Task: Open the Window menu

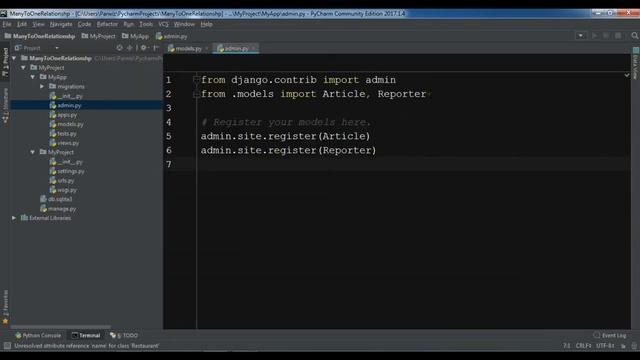Action: (x=184, y=24)
